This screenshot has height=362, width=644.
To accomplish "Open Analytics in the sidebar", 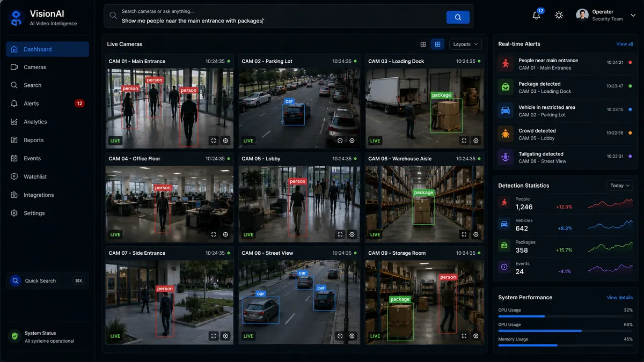I will pos(48,122).
